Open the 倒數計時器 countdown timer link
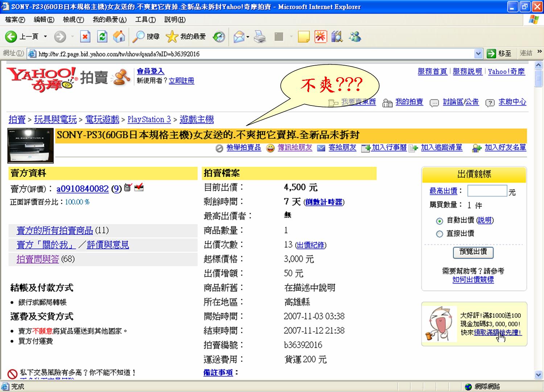Viewport: 544px width, 392px height. (324, 202)
